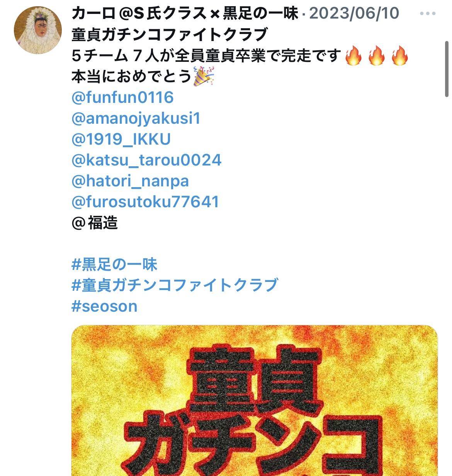Open mention @amanojyakusi1
452x476 pixels.
136,118
